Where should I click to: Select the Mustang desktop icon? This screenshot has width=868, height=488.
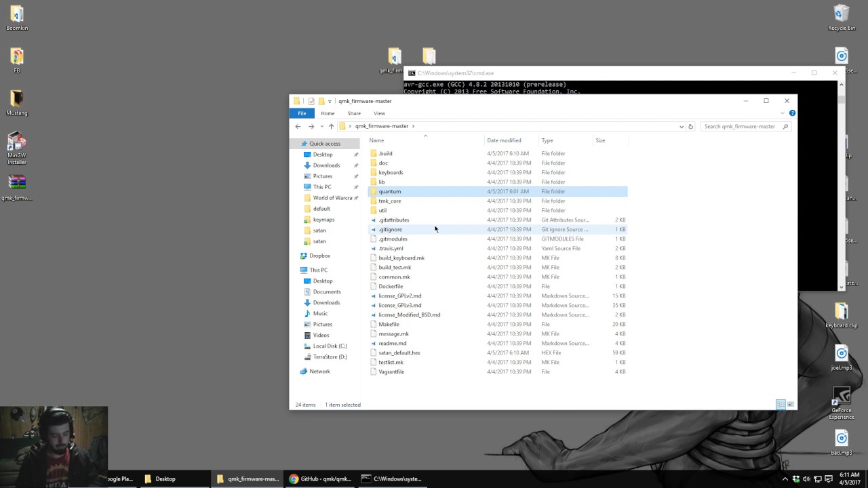pos(17,103)
